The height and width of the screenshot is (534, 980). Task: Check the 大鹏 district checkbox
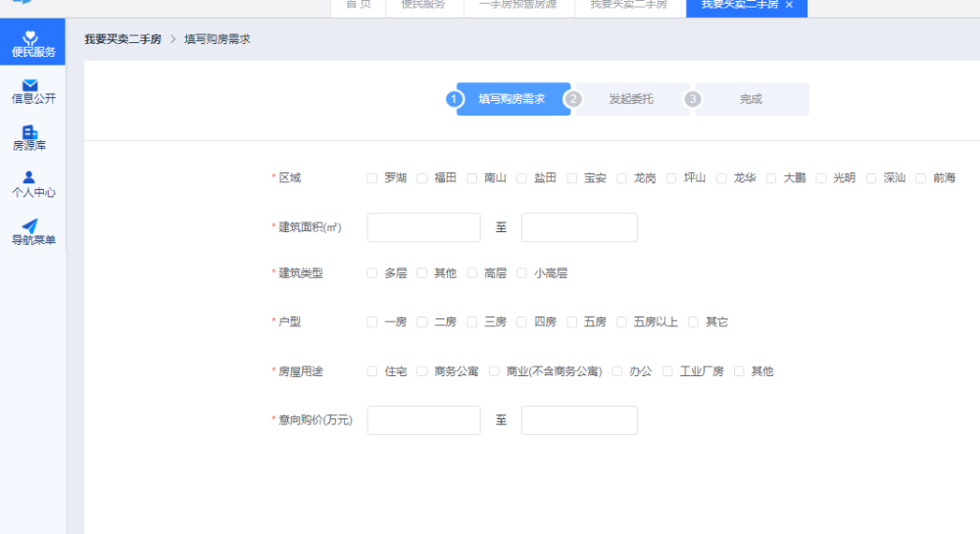click(x=771, y=178)
